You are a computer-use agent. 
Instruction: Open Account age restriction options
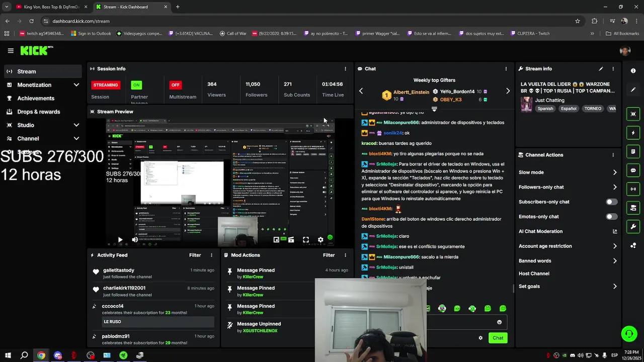point(568,246)
